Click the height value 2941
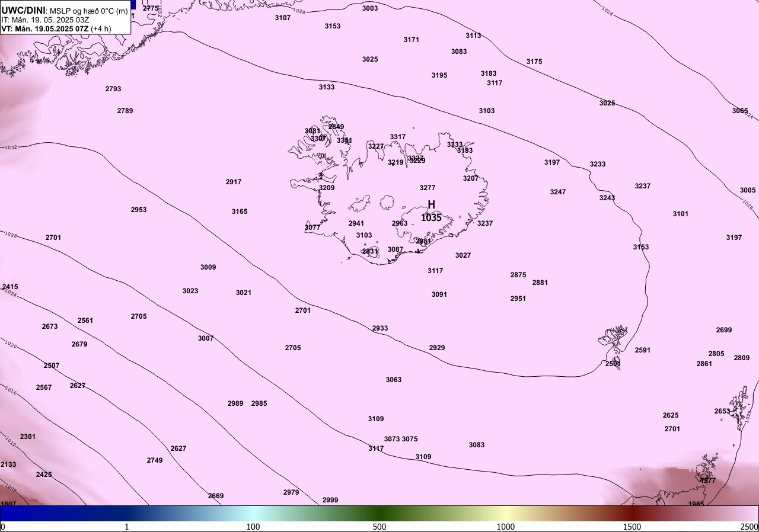This screenshot has width=759, height=532. [356, 223]
